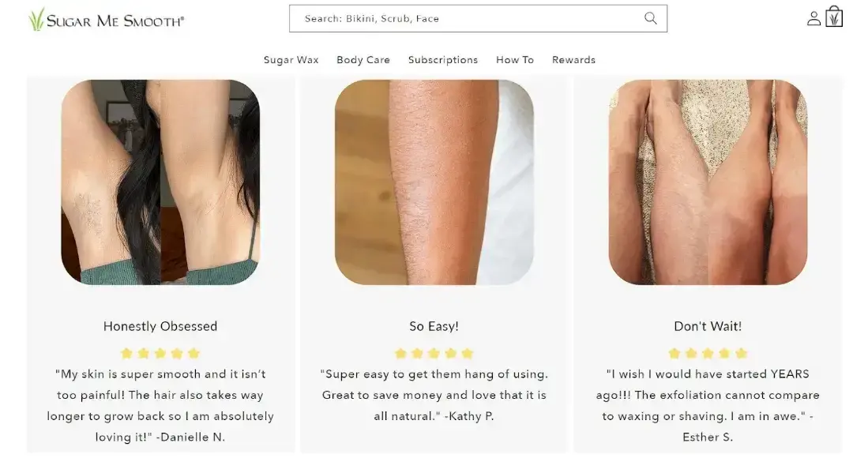This screenshot has width=868, height=458.
Task: View the legs photo in Don't Wait! review
Action: click(x=707, y=183)
